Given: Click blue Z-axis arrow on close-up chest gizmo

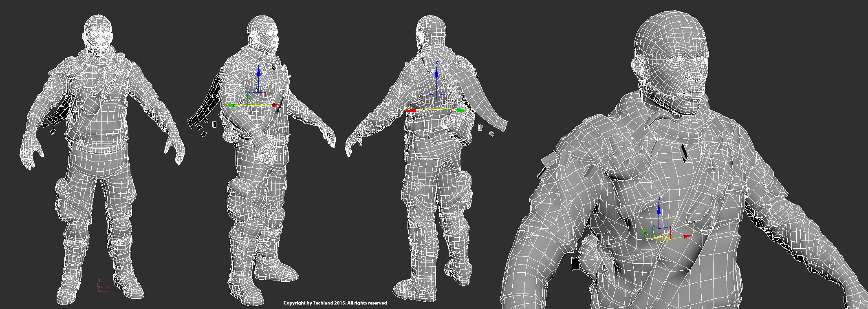Looking at the screenshot, I should click(x=659, y=208).
